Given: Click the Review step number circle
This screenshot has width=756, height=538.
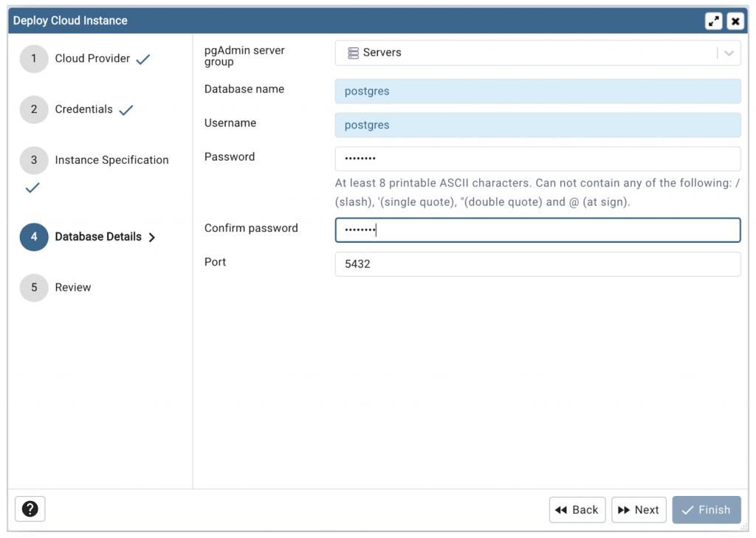Looking at the screenshot, I should (33, 287).
